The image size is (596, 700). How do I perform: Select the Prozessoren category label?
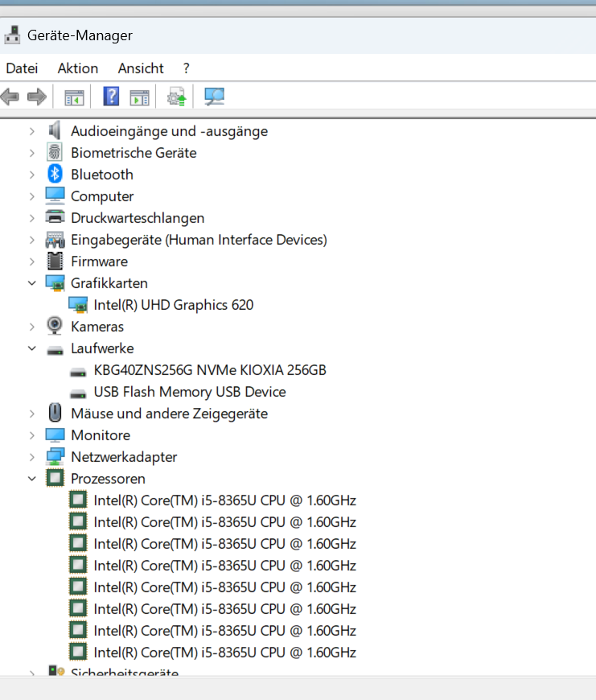pyautogui.click(x=108, y=479)
